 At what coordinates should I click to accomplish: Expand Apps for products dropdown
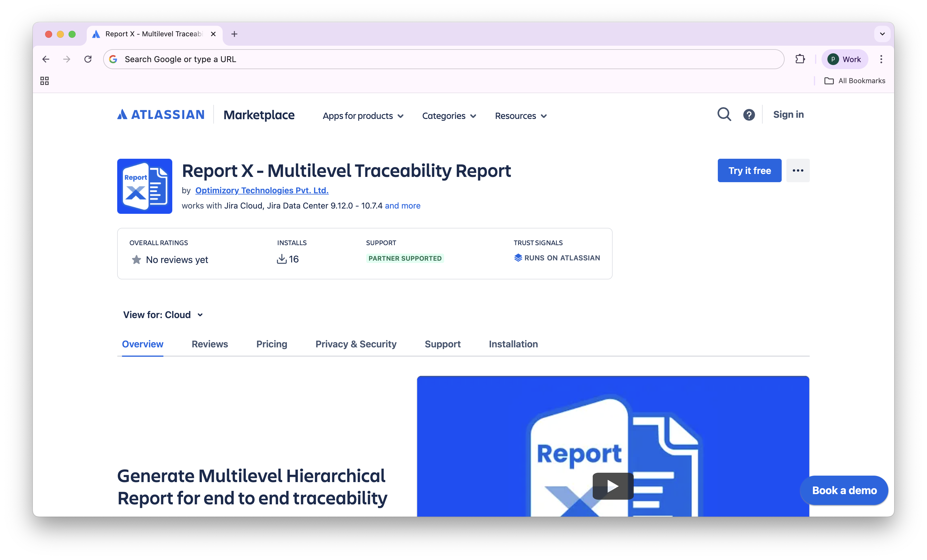tap(363, 116)
